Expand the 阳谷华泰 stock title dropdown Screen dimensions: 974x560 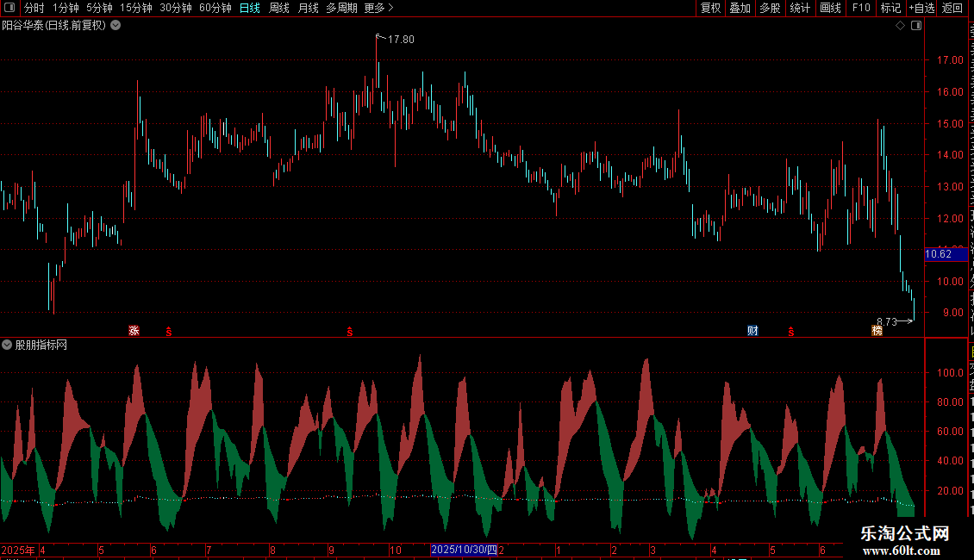(116, 26)
